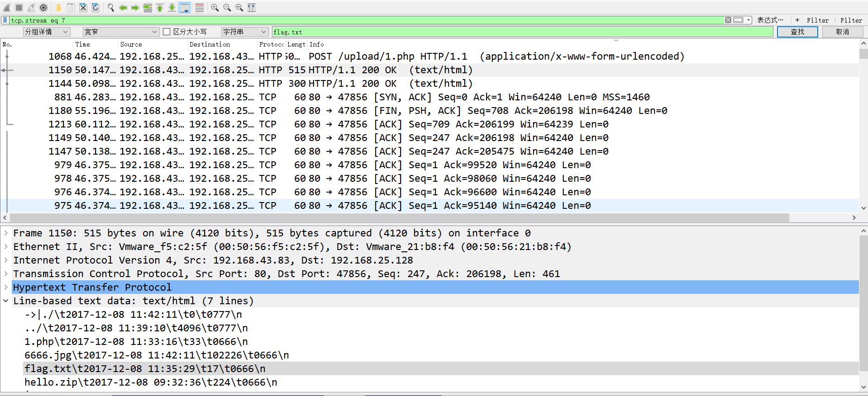
Task: Collapse Line-based text data section
Action: coord(6,301)
